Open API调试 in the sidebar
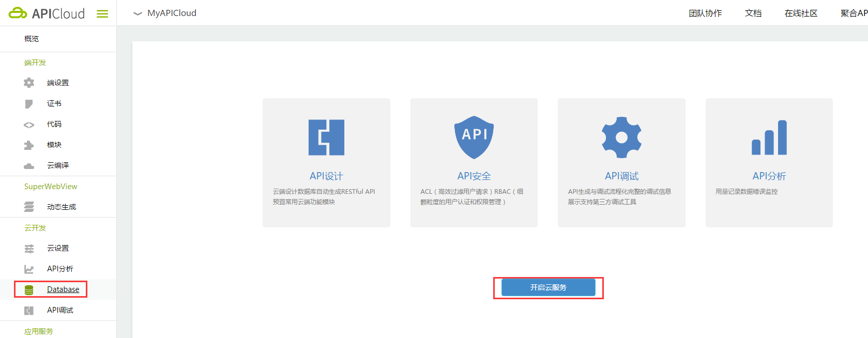Image resolution: width=868 pixels, height=338 pixels. click(x=60, y=310)
